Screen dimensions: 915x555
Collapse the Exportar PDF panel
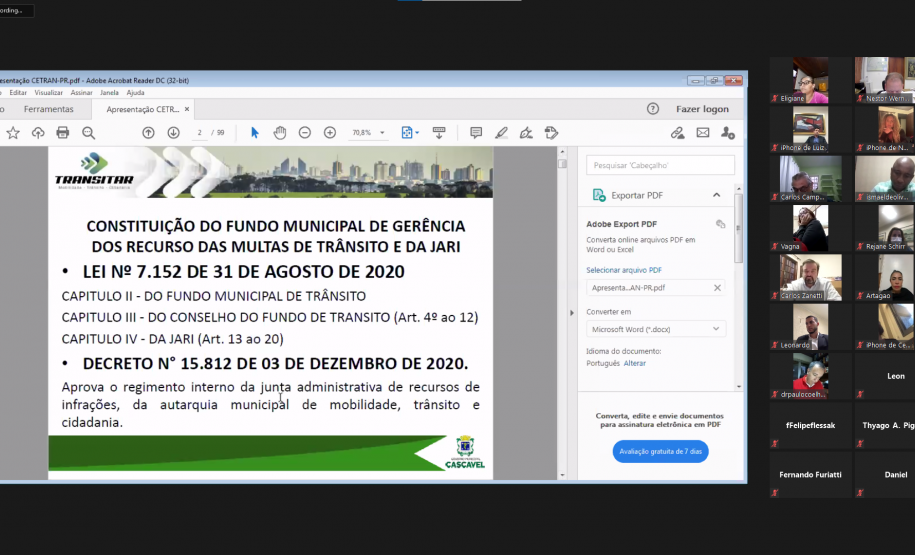coord(716,195)
